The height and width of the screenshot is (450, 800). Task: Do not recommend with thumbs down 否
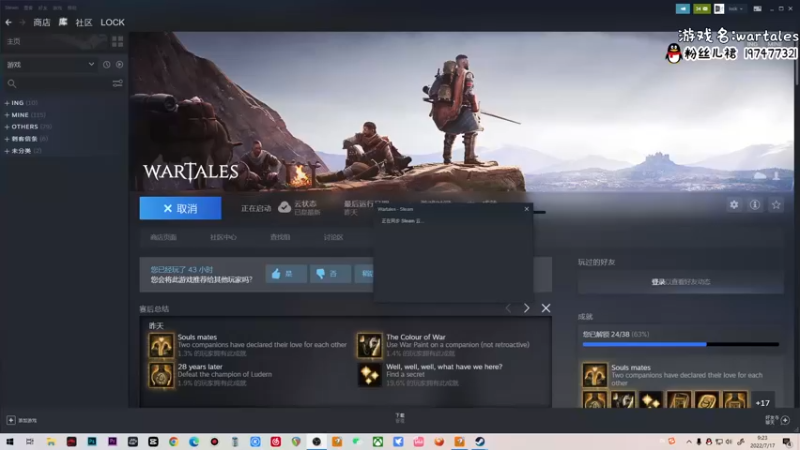pyautogui.click(x=330, y=274)
